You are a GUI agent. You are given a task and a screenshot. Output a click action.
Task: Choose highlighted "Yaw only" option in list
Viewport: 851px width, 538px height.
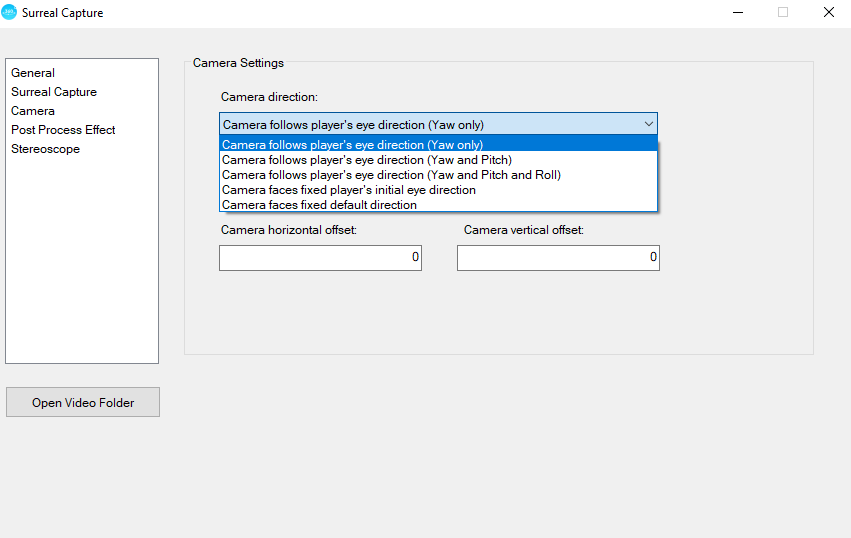pyautogui.click(x=352, y=145)
